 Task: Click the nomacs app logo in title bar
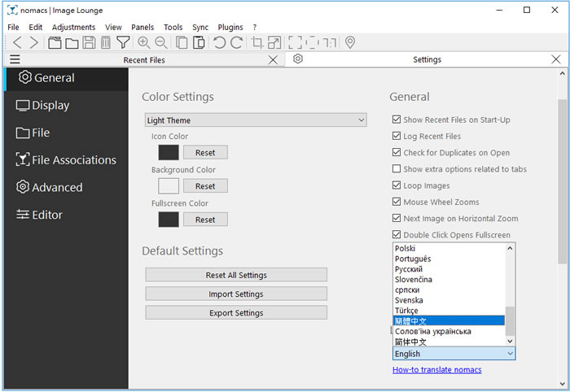(x=12, y=10)
